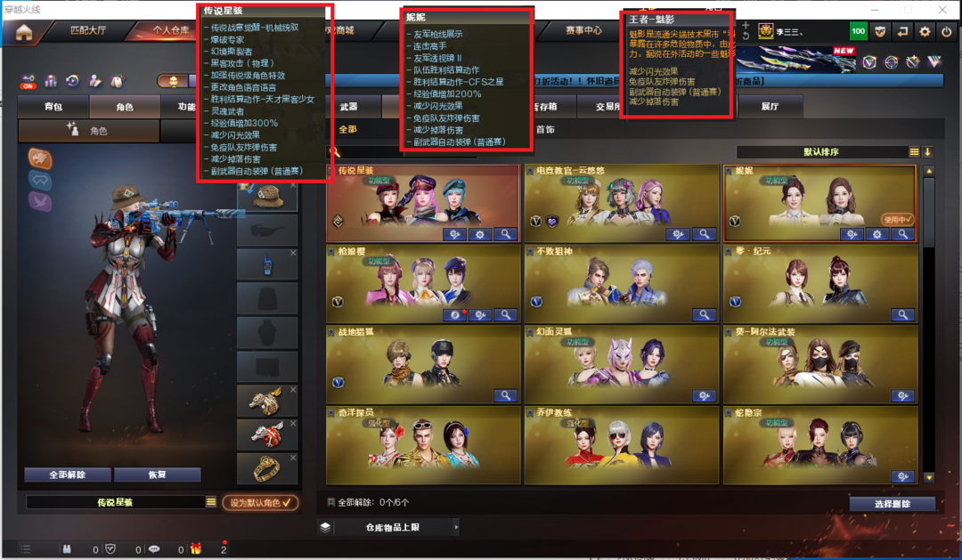Click 设为默认角色 button
This screenshot has width=962, height=560.
[260, 502]
